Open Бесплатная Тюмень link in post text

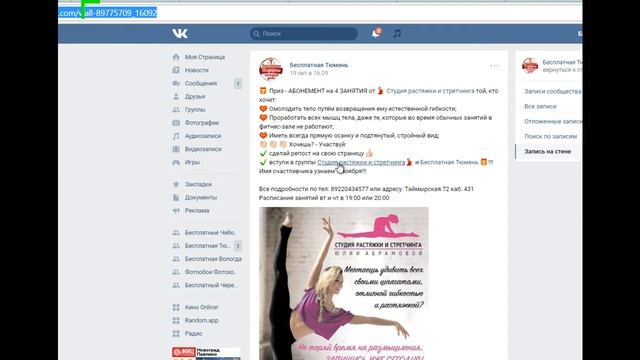pos(449,162)
